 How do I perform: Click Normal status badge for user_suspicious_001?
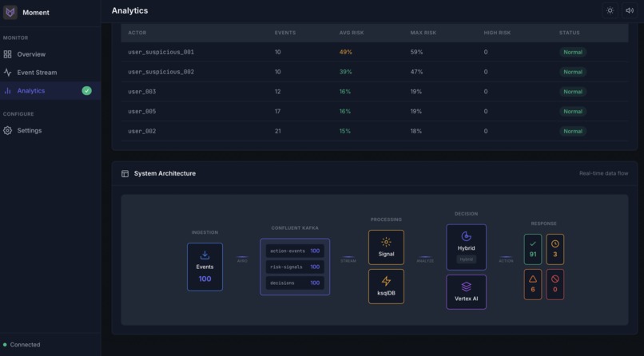pyautogui.click(x=573, y=52)
